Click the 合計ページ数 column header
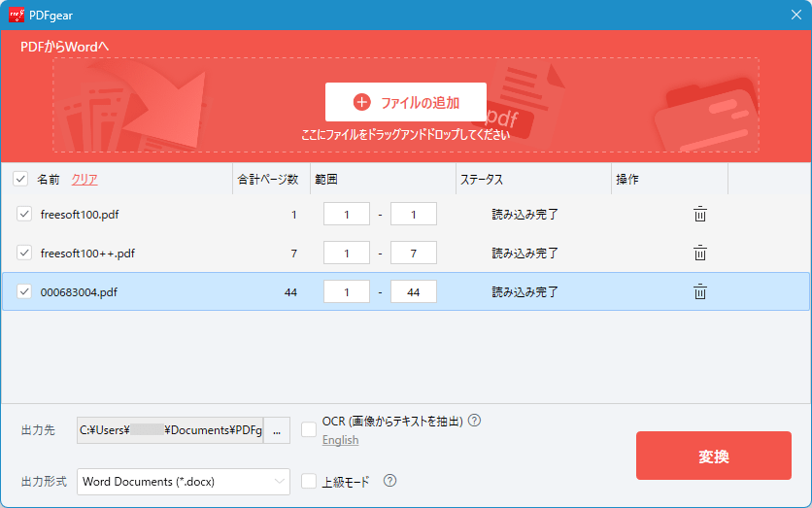This screenshot has height=508, width=812. [268, 179]
